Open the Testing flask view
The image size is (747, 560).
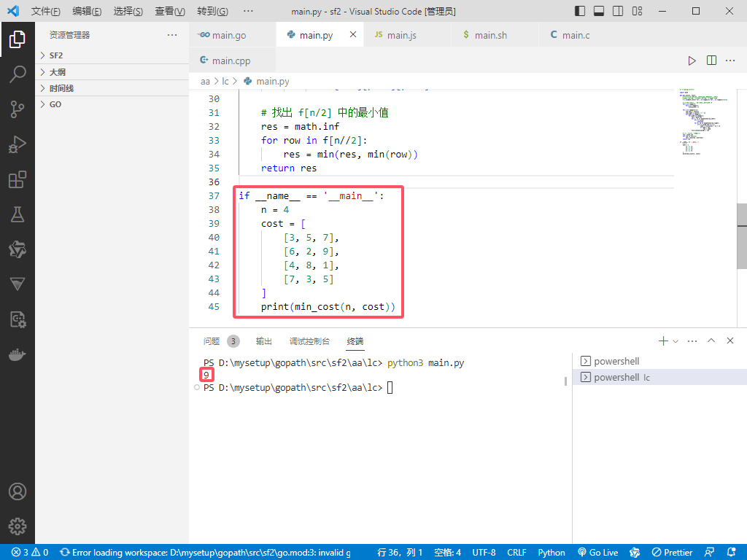click(18, 214)
